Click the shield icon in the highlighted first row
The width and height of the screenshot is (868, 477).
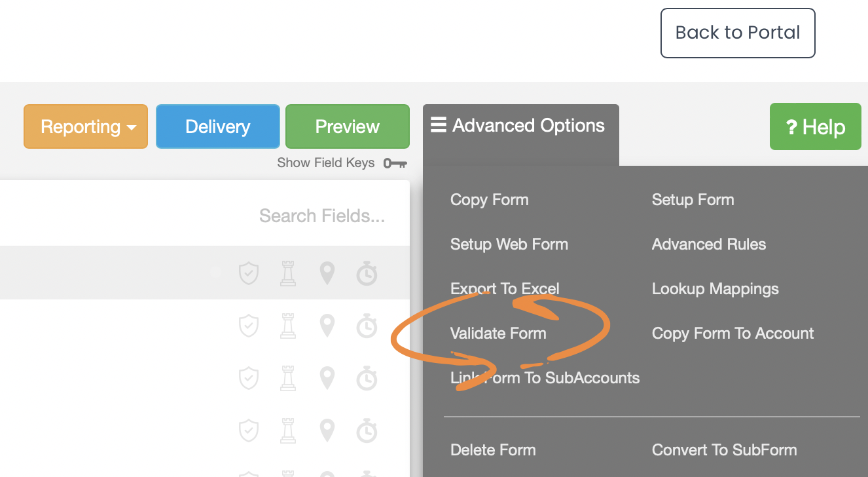pos(249,273)
